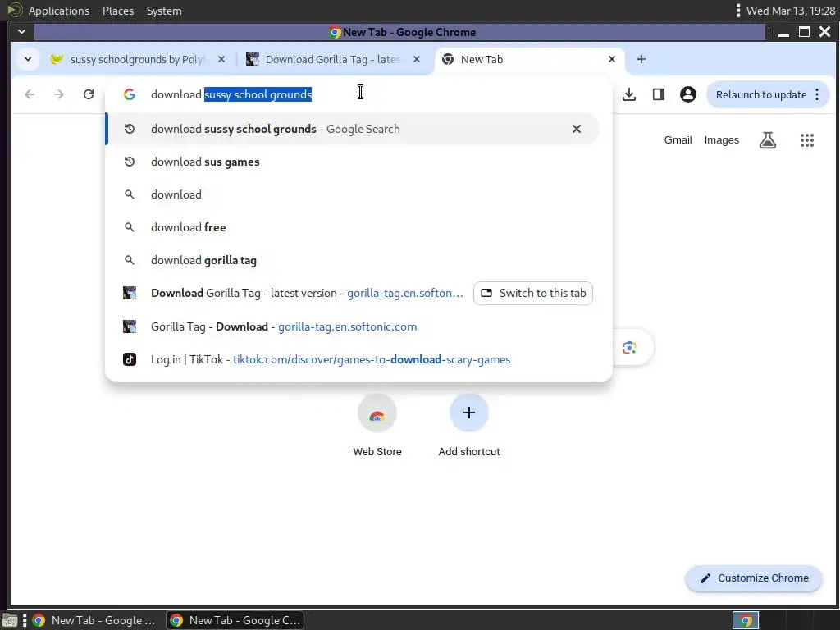Screen dimensions: 840x630
Task: Reload the page with the refresh icon
Action: point(89,94)
